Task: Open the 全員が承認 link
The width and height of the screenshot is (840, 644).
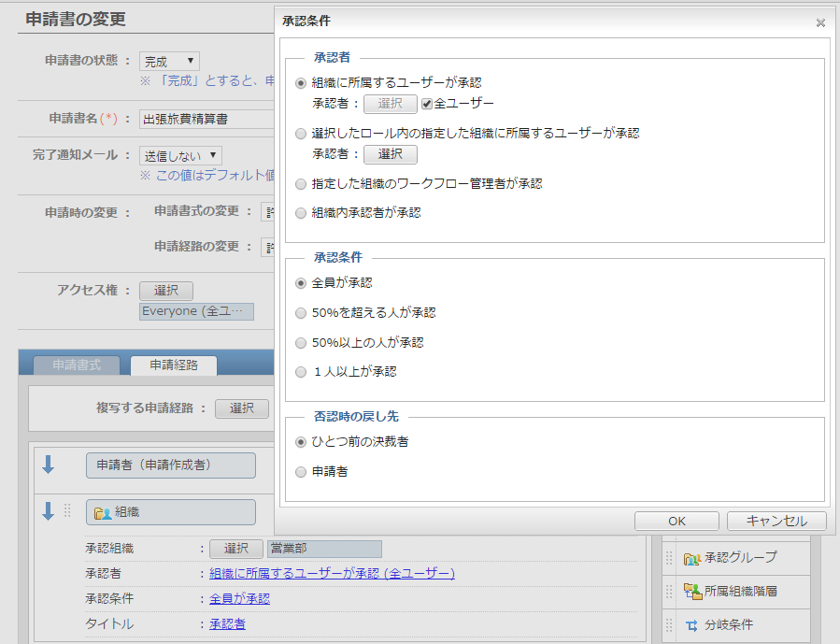Action: pos(239,598)
